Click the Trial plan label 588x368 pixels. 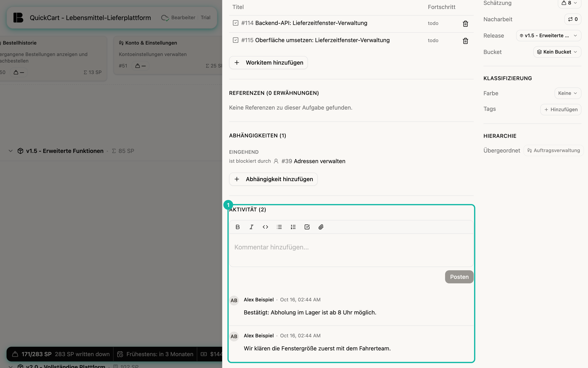pos(205,18)
